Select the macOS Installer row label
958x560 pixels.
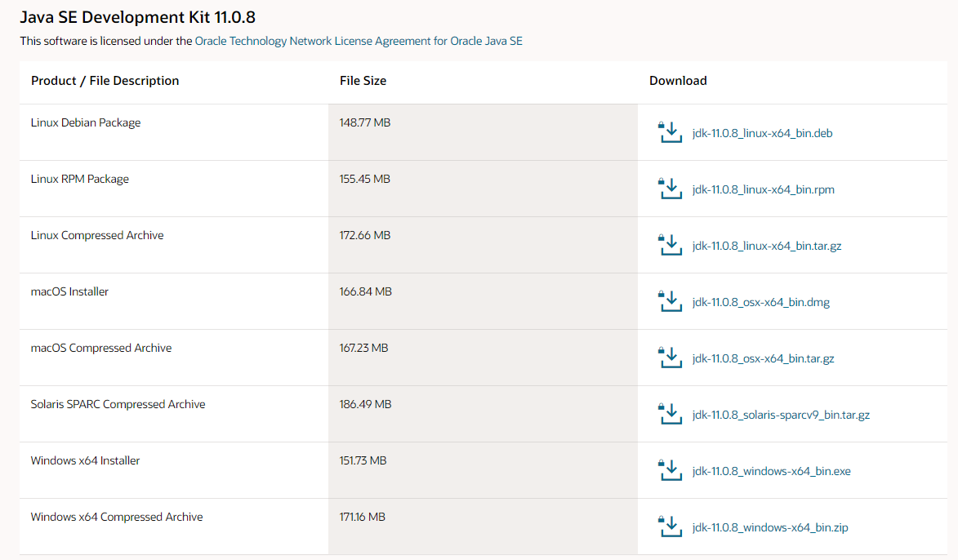pos(69,291)
